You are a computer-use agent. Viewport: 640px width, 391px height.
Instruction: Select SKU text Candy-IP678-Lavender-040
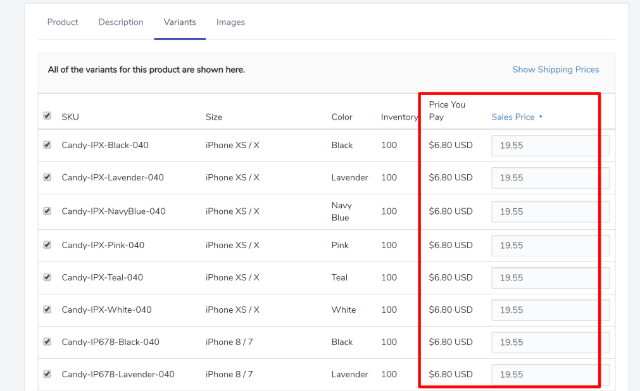pos(118,374)
